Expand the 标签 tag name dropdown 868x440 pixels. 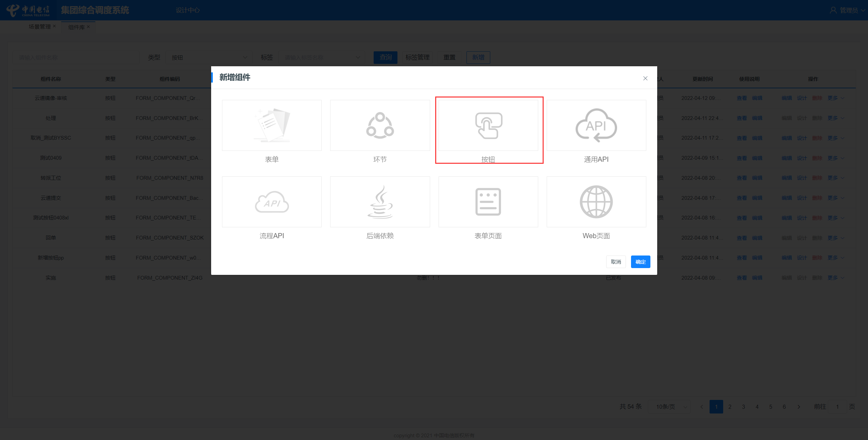point(321,57)
